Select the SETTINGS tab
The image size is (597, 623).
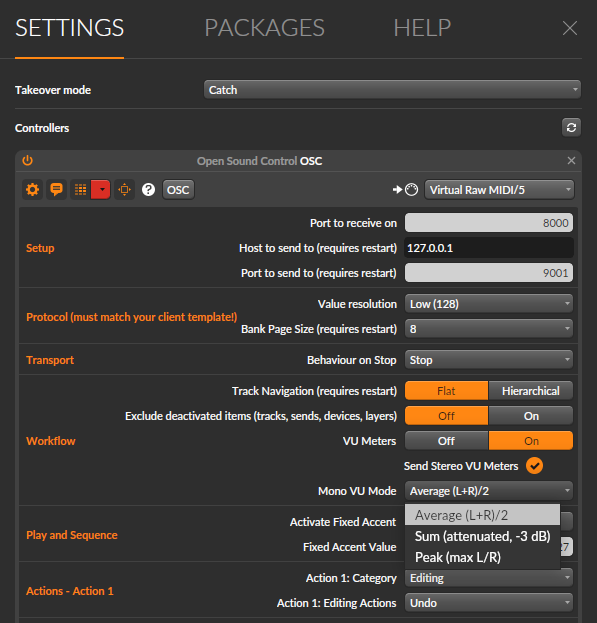coord(70,28)
